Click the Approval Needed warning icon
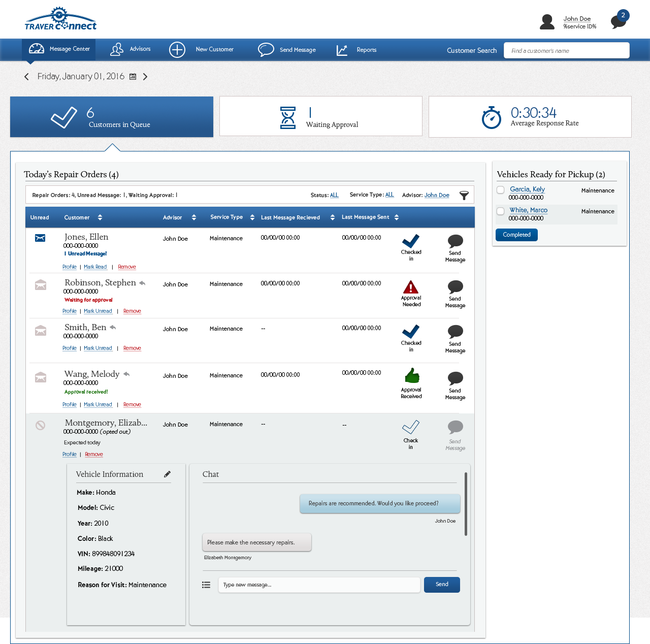This screenshot has width=650, height=644. 410,287
